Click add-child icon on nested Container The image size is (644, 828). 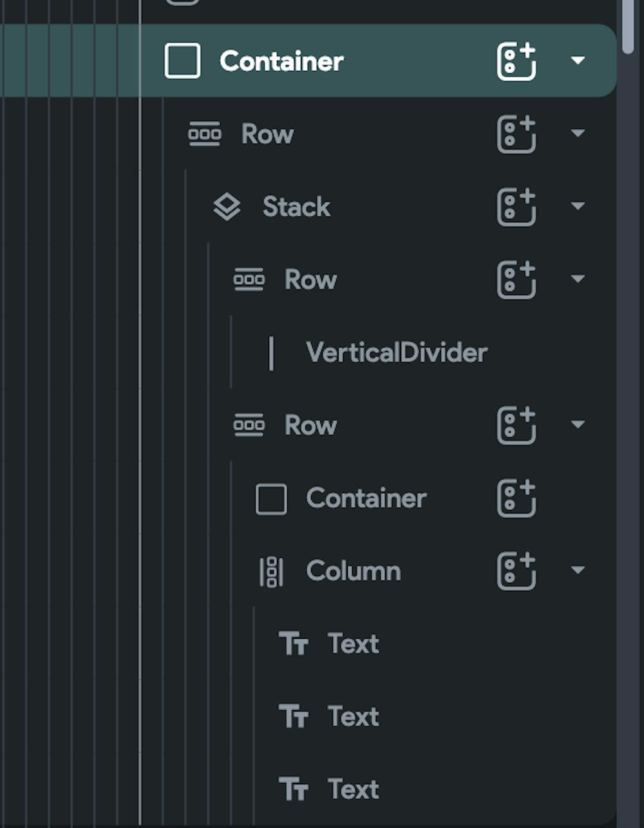516,498
